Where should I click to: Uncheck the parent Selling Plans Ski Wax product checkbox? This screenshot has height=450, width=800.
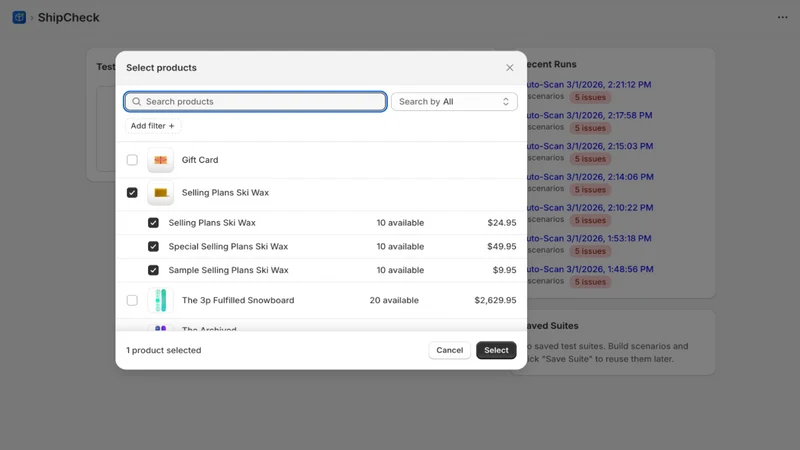click(x=132, y=192)
